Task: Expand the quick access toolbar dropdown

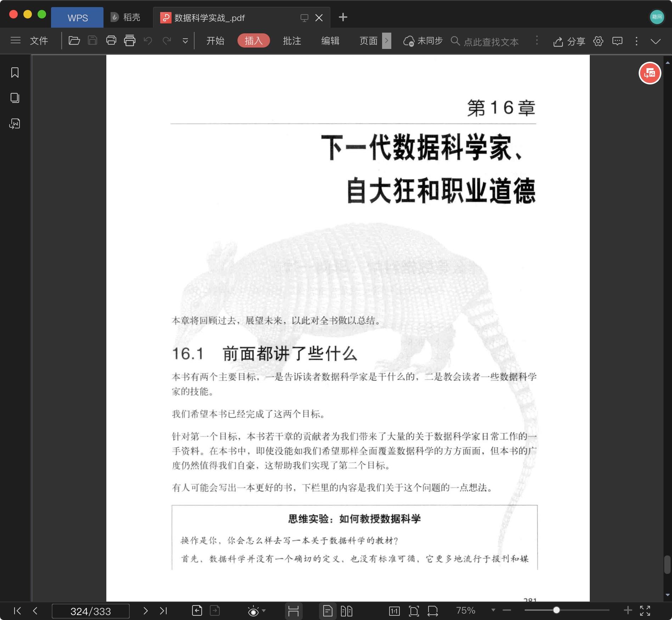Action: tap(185, 41)
